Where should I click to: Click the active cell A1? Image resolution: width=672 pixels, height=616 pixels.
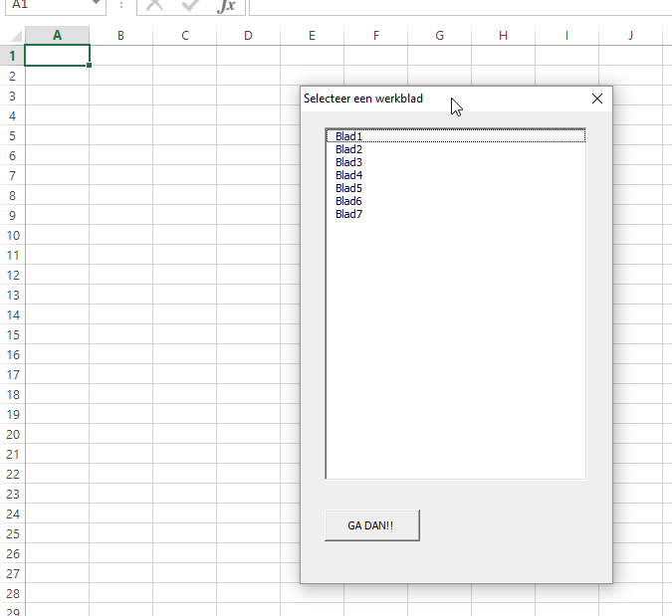tap(57, 56)
